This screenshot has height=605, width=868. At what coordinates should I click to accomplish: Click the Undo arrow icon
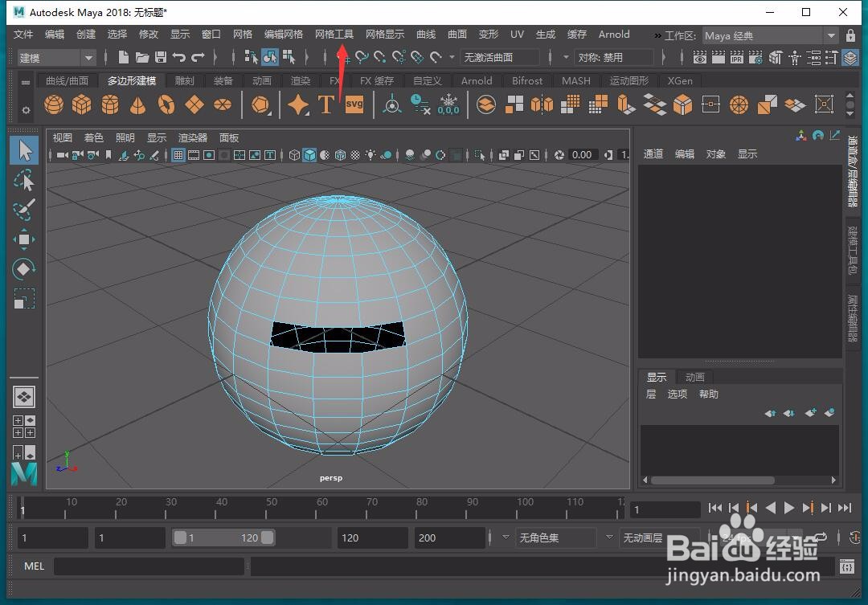click(x=178, y=57)
